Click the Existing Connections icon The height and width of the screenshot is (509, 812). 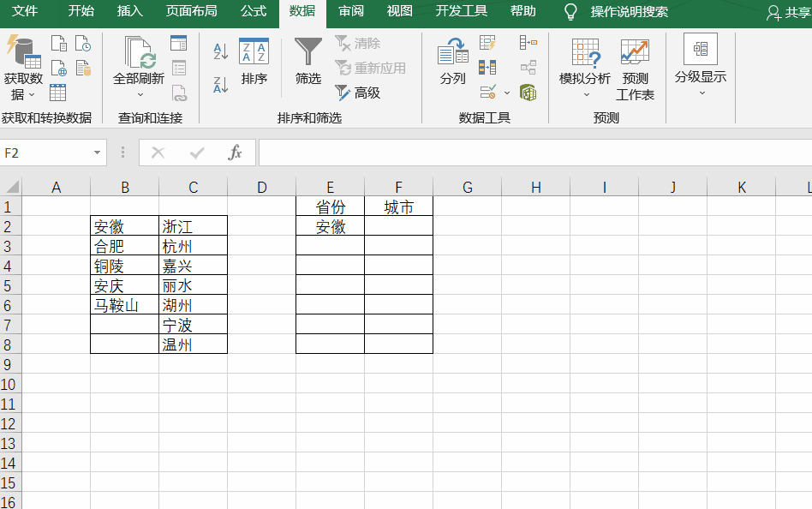click(x=83, y=69)
